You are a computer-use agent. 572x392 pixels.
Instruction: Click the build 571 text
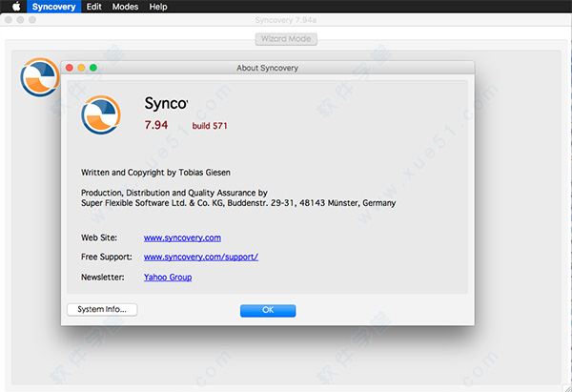(x=210, y=126)
